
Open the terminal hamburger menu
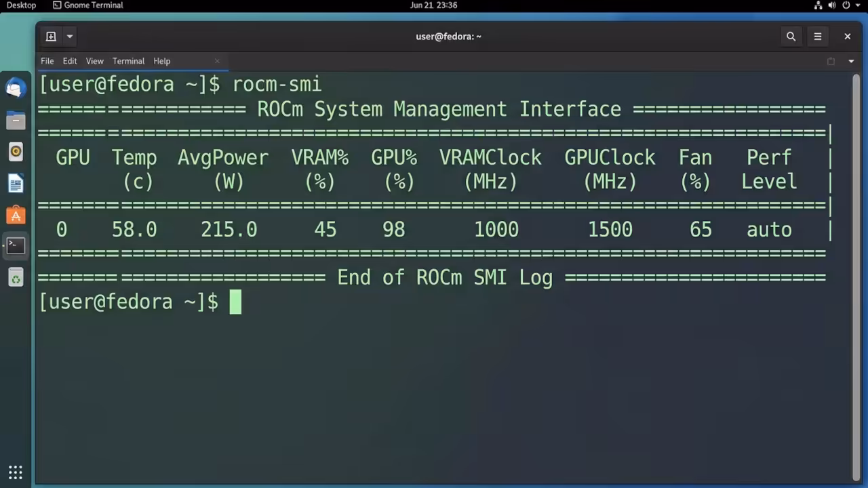(x=818, y=37)
